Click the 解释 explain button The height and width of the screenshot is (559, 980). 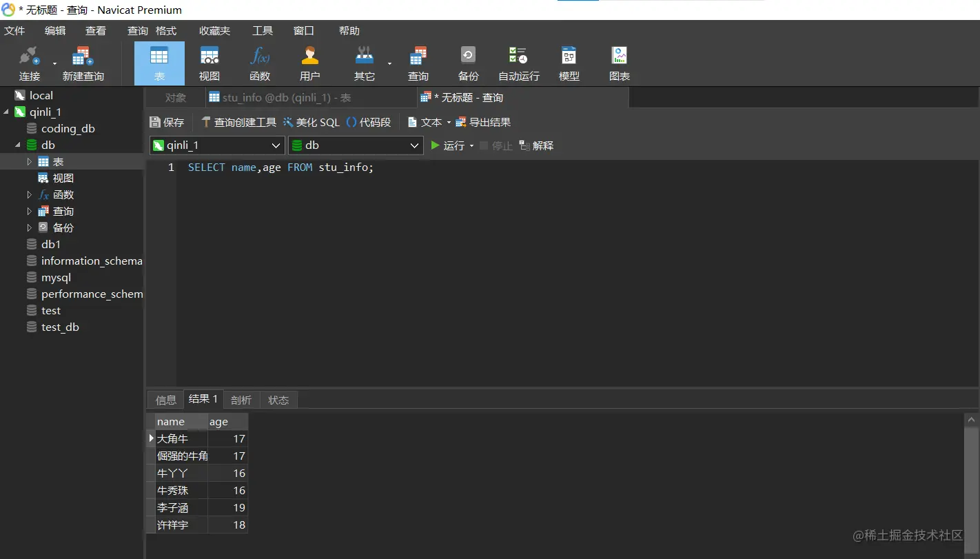click(536, 145)
